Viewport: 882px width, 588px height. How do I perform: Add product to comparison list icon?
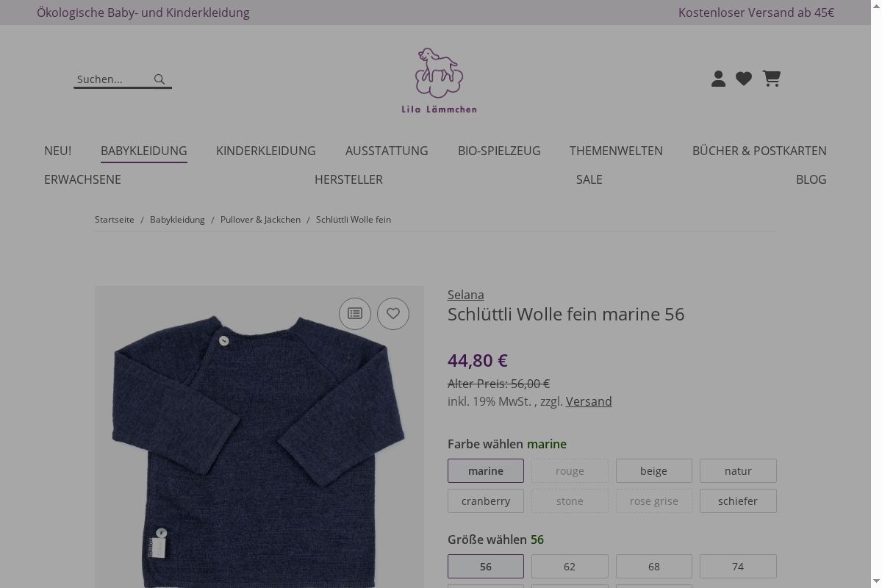pos(355,314)
